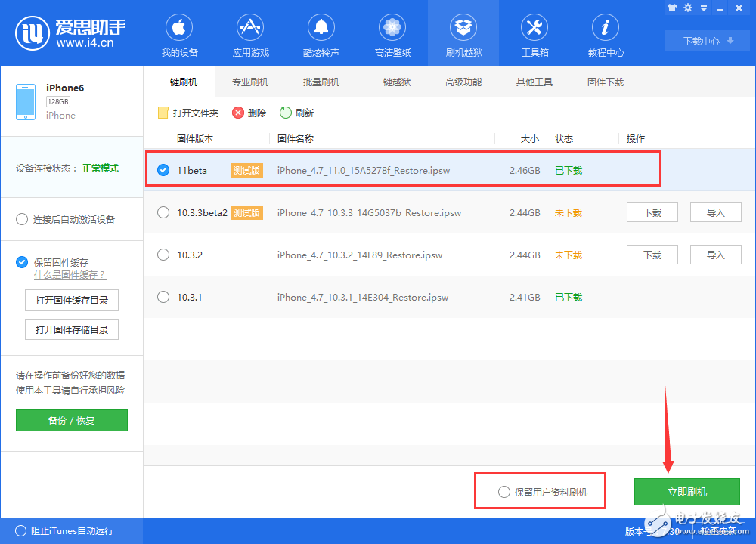
Task: Download the 10.3.3beta2 firmware
Action: (x=652, y=212)
